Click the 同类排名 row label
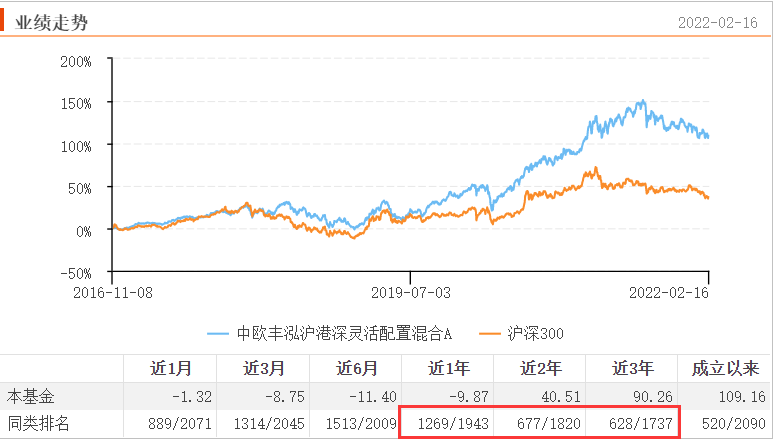 pyautogui.click(x=39, y=424)
